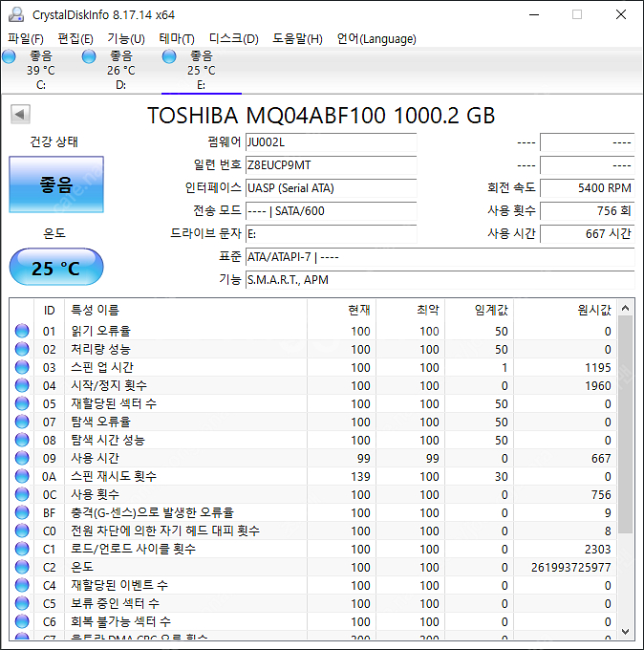Open the 파일(F) menu

point(26,39)
